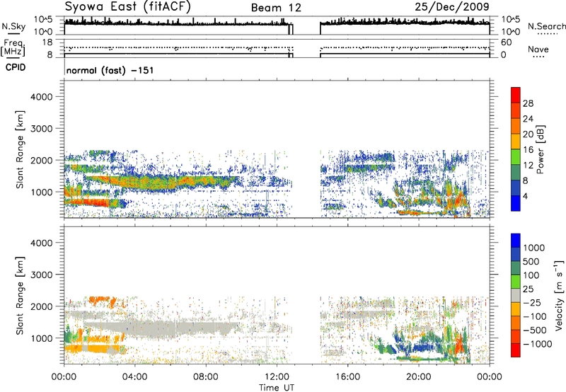This screenshot has width=566, height=392.
Task: Click the '25' velocity colorbar value
Action: click(x=528, y=289)
